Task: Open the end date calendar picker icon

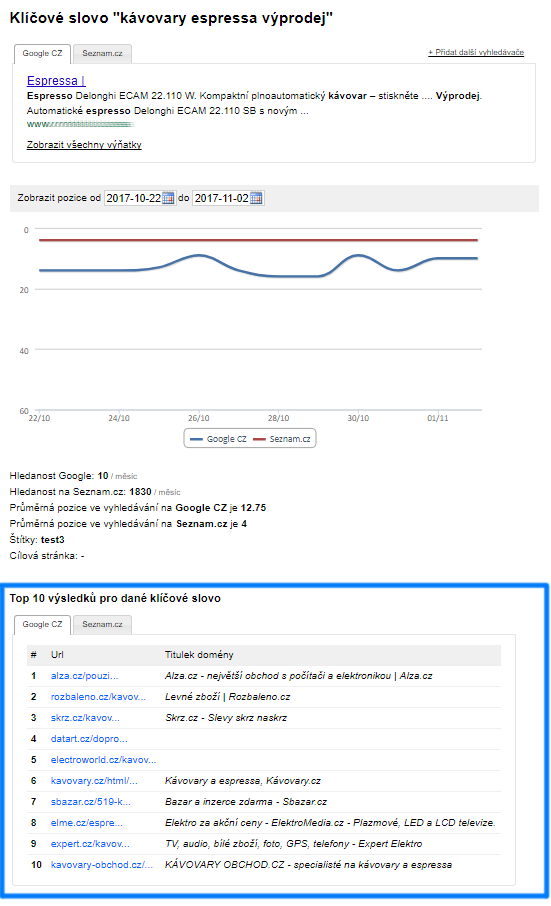Action: (x=256, y=198)
